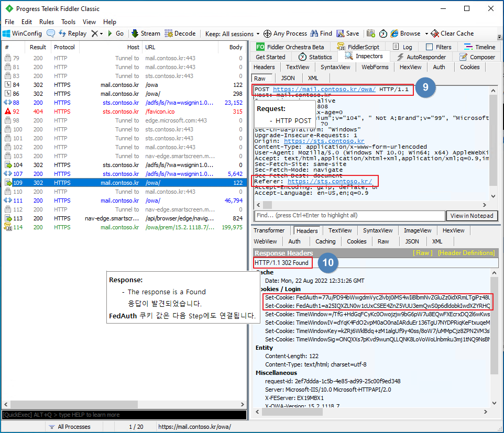Click the camera screenshot icon
504x433 pixels.
(x=370, y=34)
